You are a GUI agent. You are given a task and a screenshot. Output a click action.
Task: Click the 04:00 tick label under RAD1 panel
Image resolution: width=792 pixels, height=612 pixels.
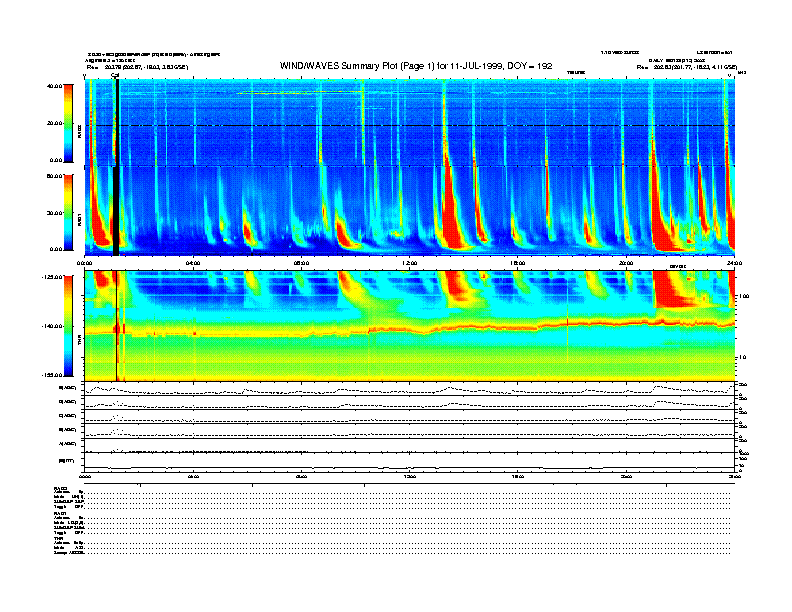tap(193, 263)
